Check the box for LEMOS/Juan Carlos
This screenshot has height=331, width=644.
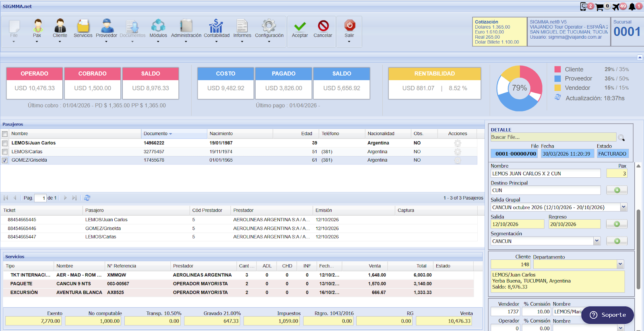click(5, 143)
